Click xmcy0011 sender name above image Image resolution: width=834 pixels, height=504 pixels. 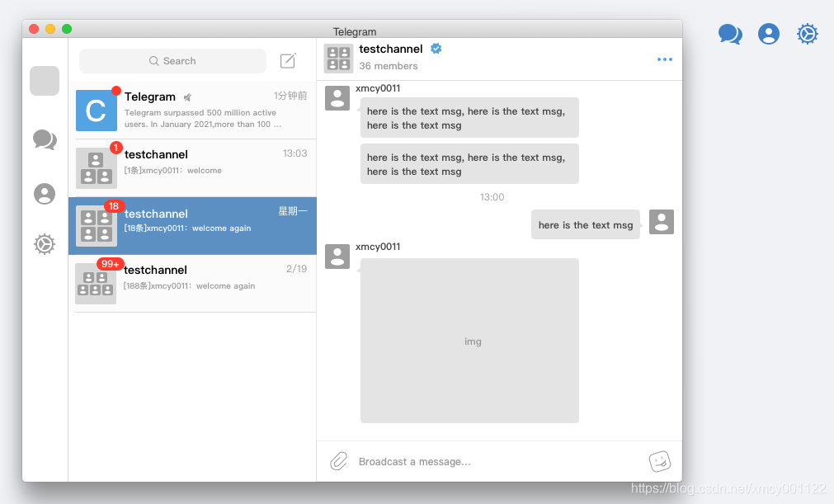(378, 247)
